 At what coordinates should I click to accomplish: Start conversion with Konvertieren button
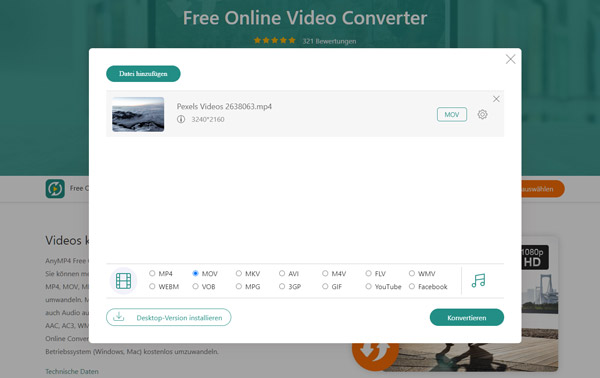coord(467,318)
